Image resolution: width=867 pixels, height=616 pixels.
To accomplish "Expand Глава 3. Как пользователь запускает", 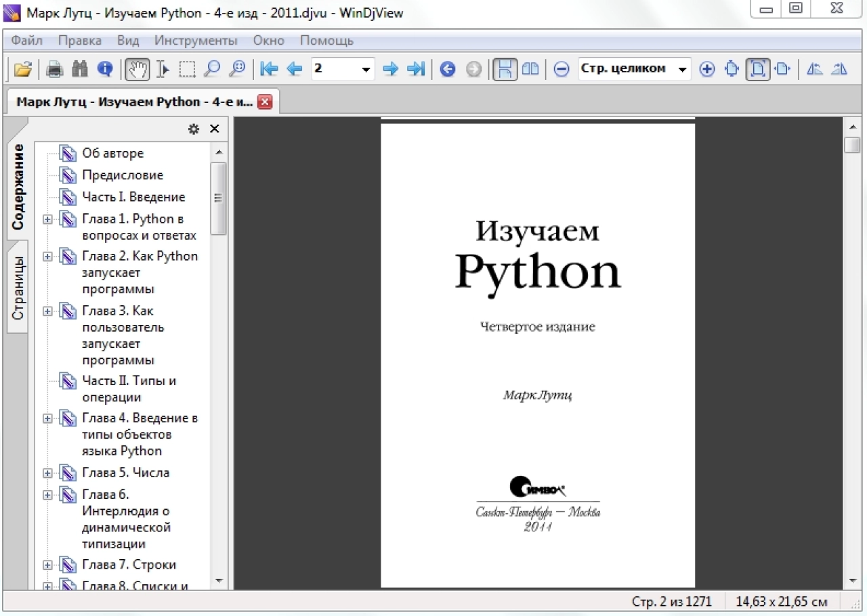I will pos(47,311).
